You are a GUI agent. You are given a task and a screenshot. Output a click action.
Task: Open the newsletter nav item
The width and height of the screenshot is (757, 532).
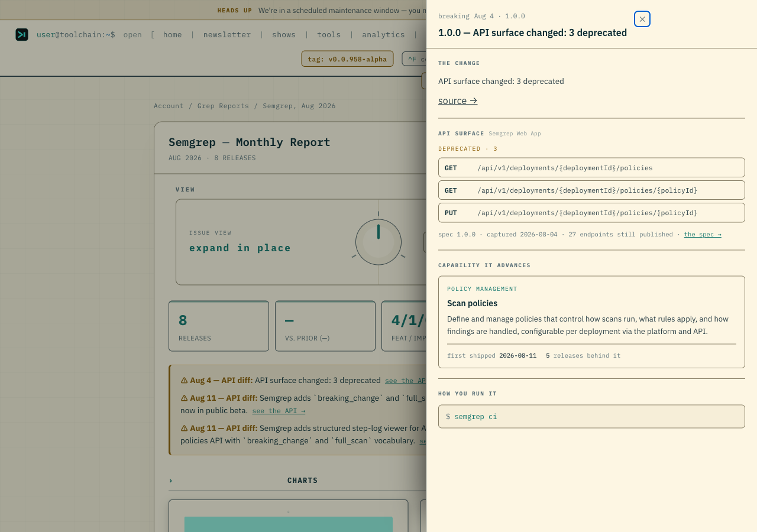pos(227,34)
